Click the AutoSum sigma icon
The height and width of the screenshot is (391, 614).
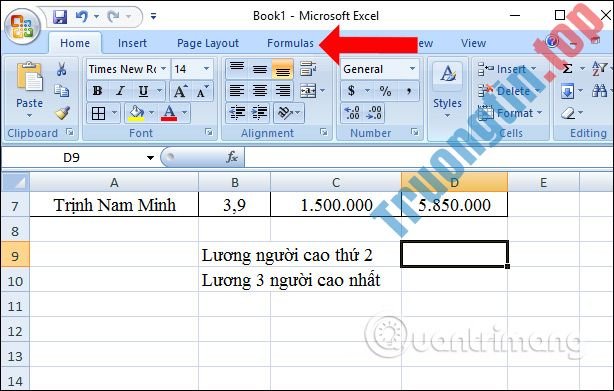point(567,69)
